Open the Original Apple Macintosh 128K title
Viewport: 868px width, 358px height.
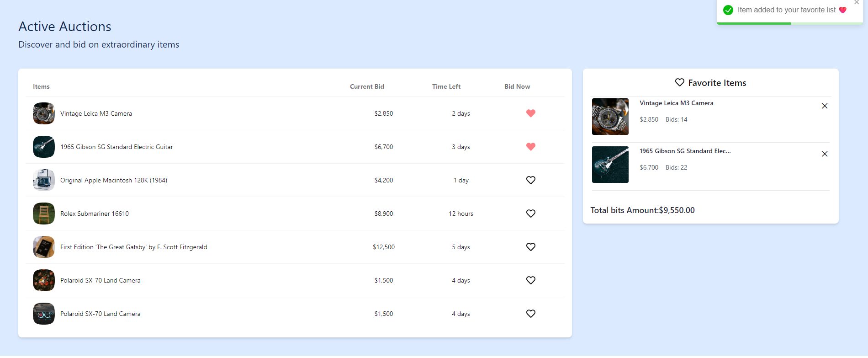coord(114,180)
